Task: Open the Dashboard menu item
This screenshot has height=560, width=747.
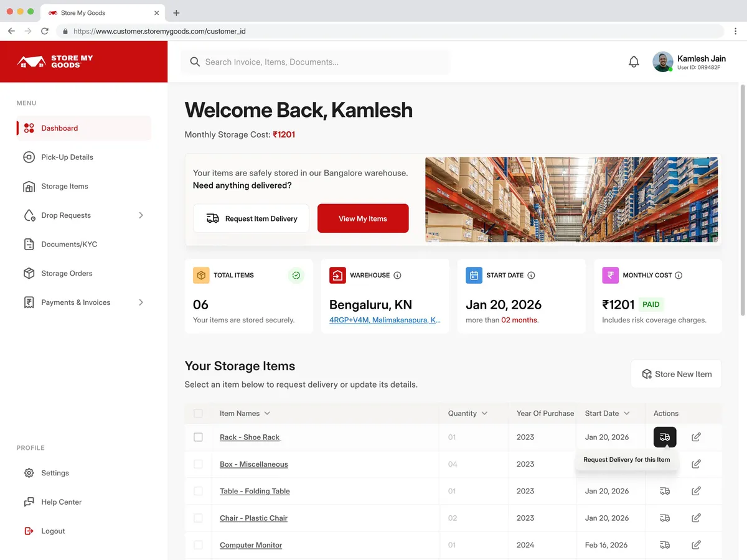Action: tap(83, 128)
